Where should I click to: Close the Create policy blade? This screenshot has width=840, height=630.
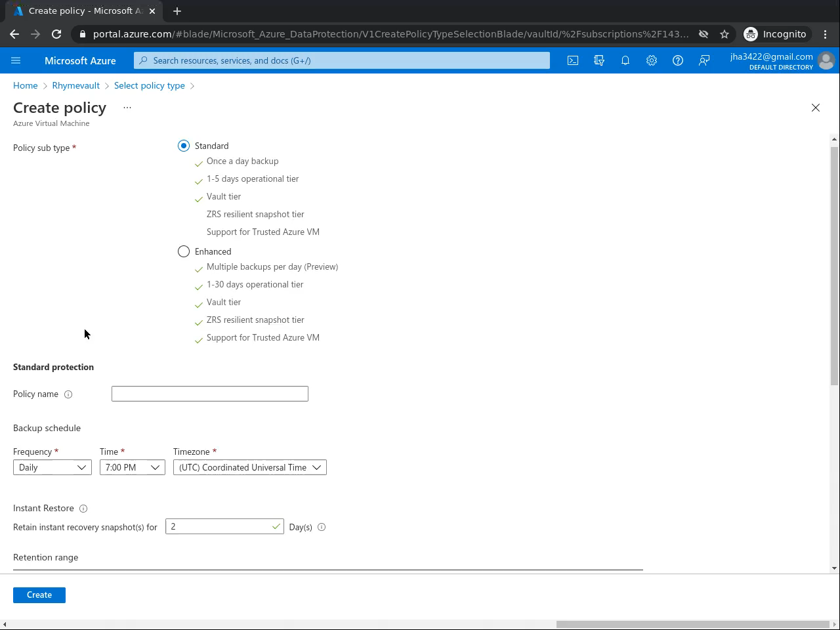point(816,108)
